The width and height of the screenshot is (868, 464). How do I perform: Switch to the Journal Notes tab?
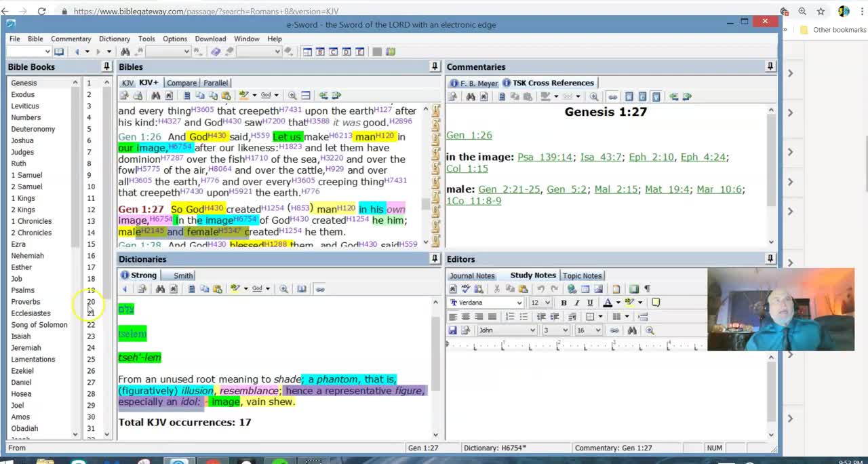point(472,275)
